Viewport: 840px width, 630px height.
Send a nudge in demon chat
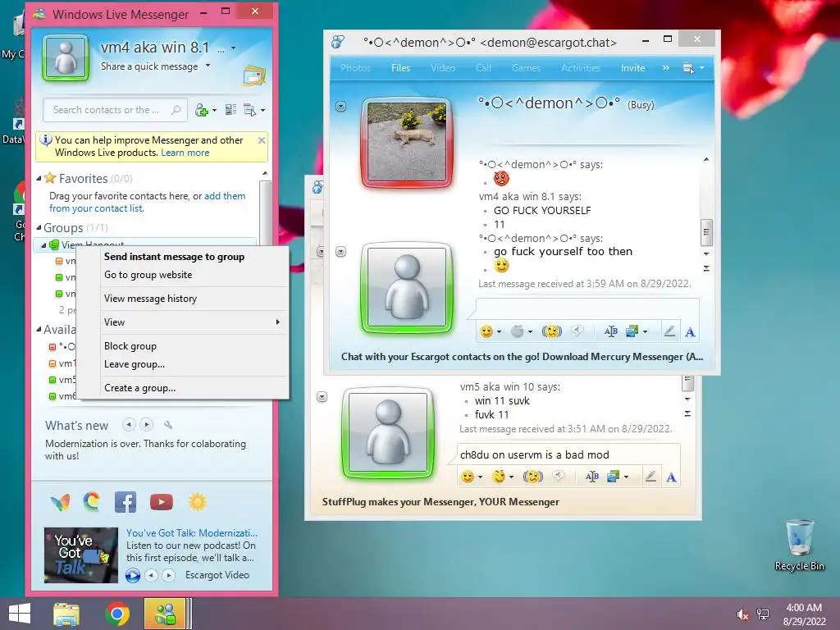[x=552, y=331]
